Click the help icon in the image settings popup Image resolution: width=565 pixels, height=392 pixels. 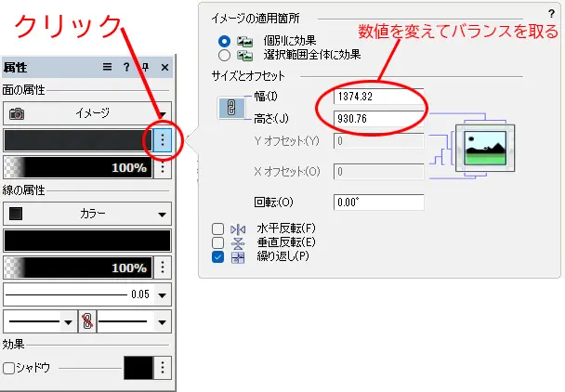click(x=551, y=16)
